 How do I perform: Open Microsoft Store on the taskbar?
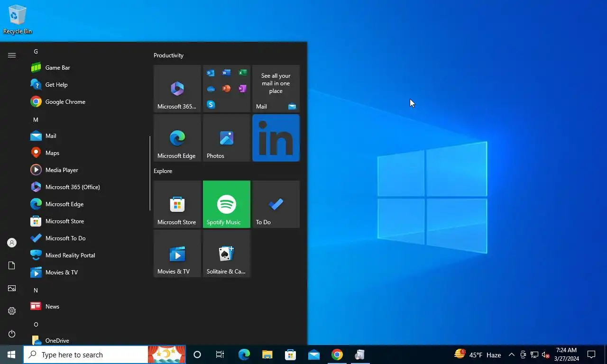(290, 355)
